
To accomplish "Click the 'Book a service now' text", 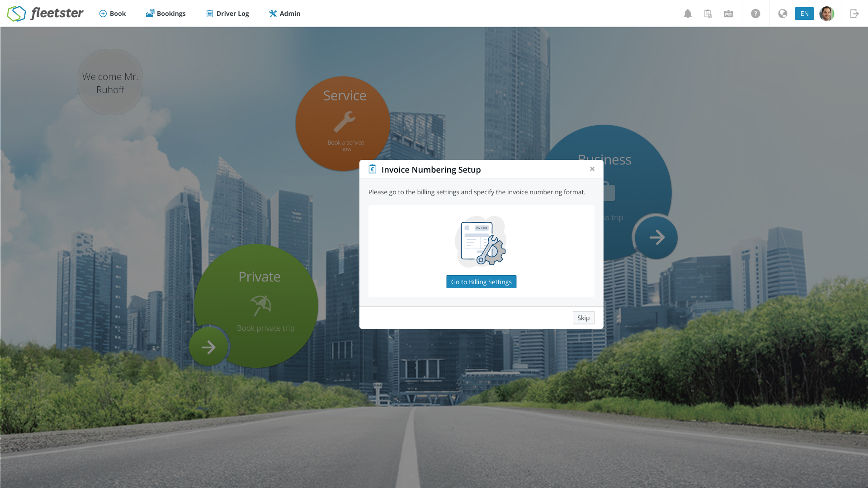I will (346, 145).
